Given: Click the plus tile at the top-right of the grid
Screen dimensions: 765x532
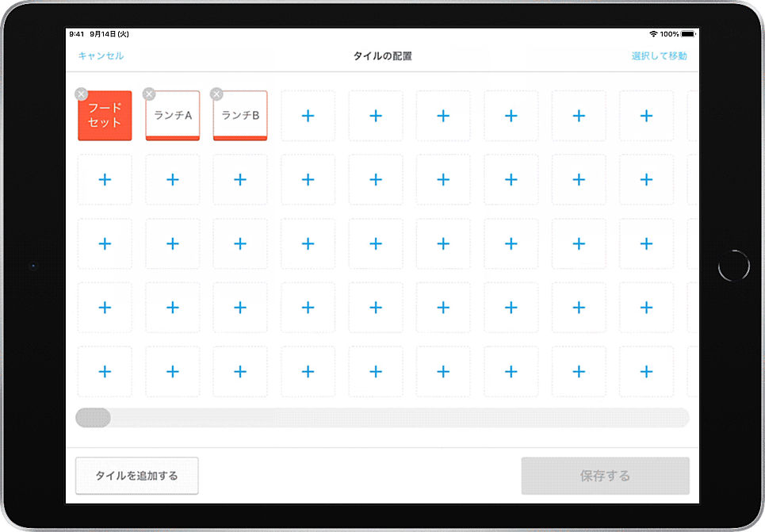Looking at the screenshot, I should [646, 115].
